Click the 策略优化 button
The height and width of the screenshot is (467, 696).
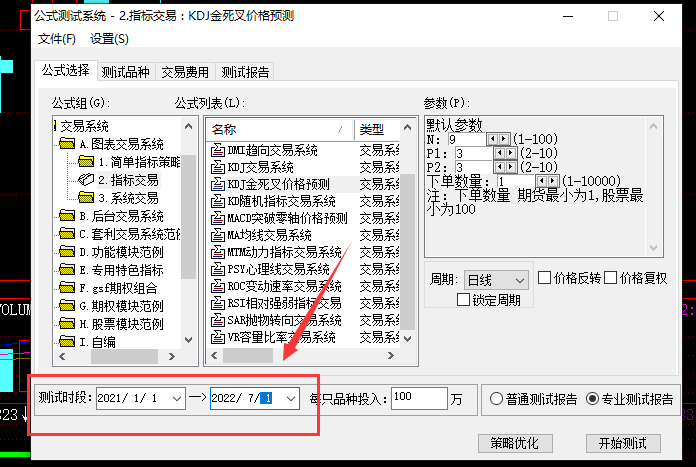515,443
